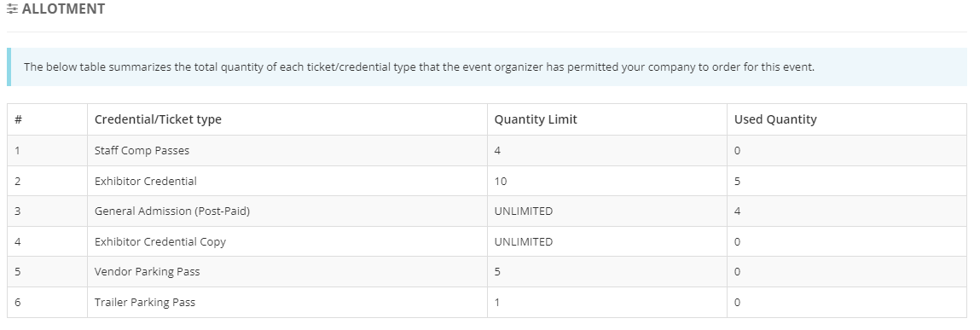The height and width of the screenshot is (330, 980).
Task: Click the Used Quantity column header
Action: click(775, 119)
